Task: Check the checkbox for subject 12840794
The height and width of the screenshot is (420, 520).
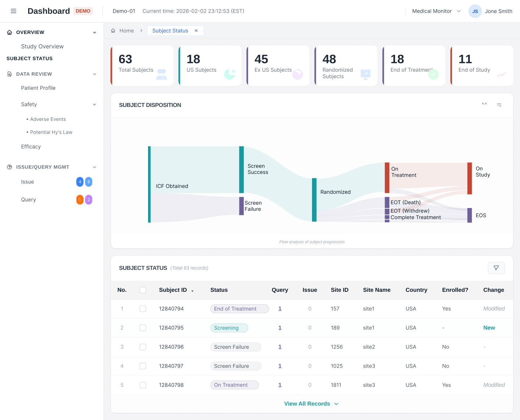Action: point(143,309)
